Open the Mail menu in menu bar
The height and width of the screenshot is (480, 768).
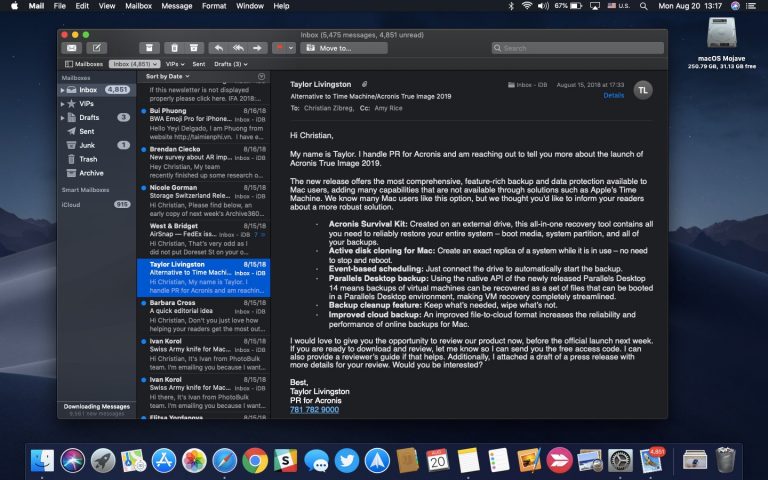click(36, 6)
